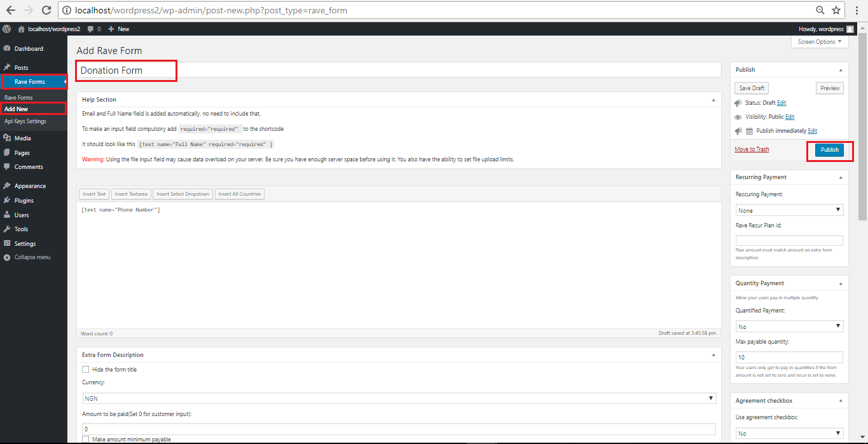The height and width of the screenshot is (444, 868).
Task: Click the Rave Recur Plan Id field
Action: pos(789,240)
